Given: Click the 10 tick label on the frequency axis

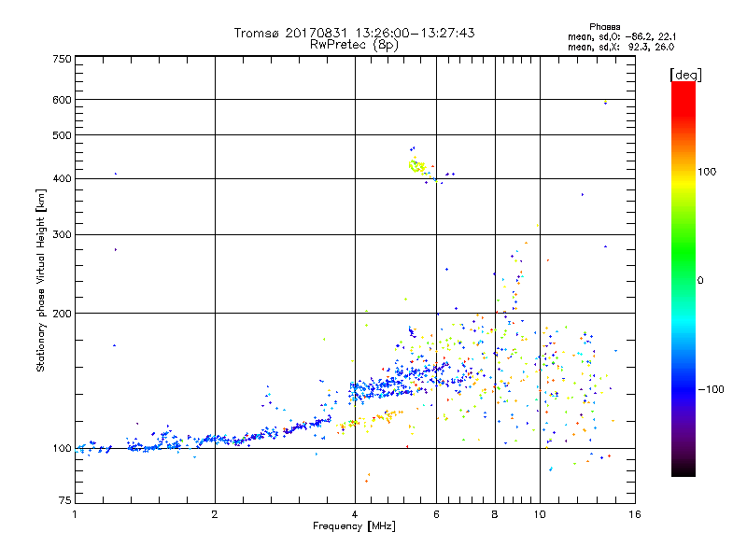Looking at the screenshot, I should point(540,515).
